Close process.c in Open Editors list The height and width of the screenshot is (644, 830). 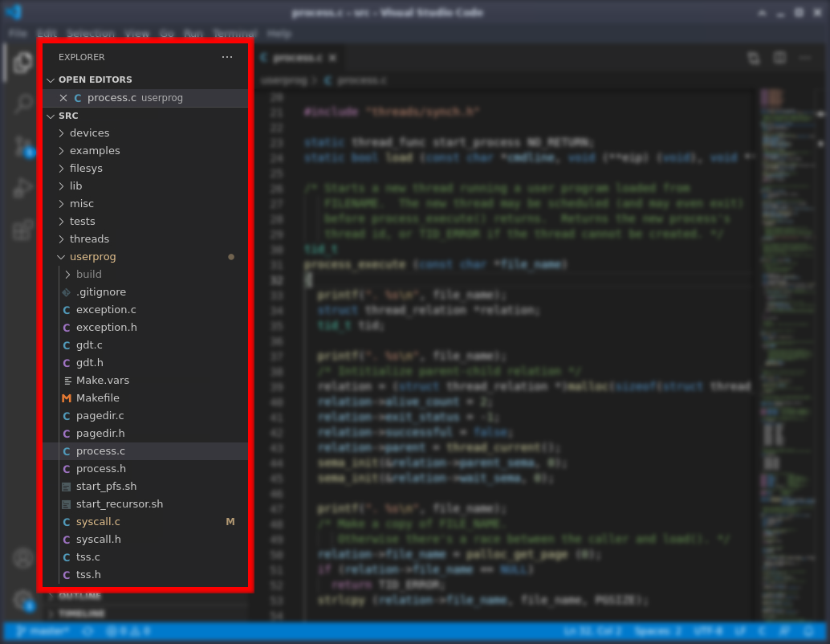[63, 98]
